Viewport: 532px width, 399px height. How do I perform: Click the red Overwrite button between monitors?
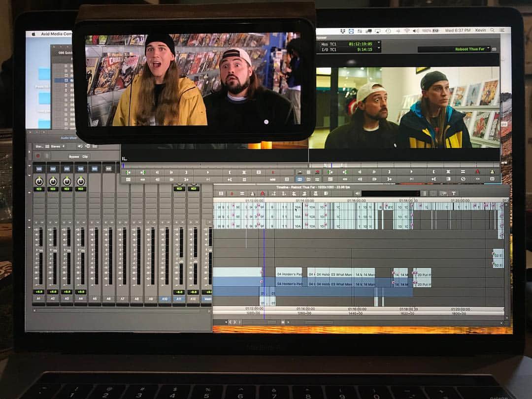[317, 172]
